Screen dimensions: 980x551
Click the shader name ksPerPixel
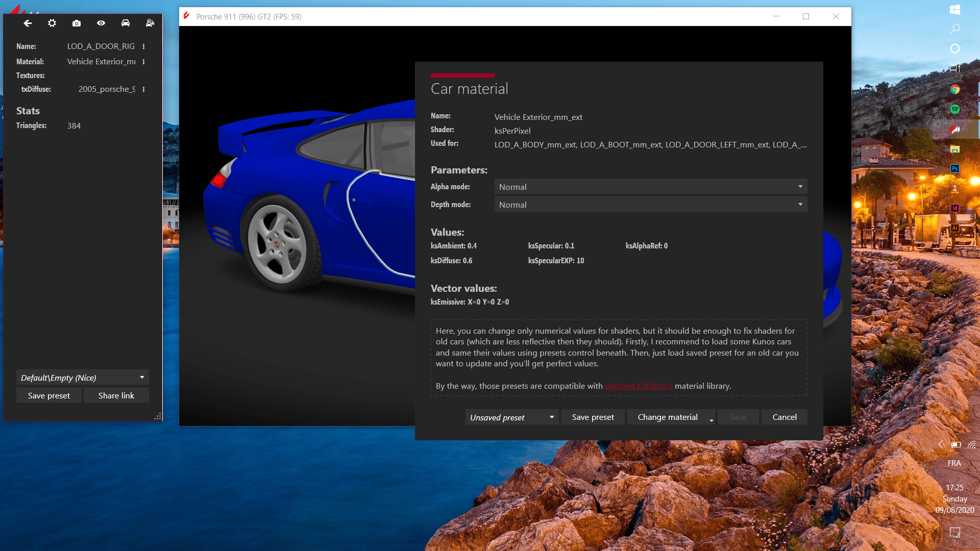click(512, 131)
